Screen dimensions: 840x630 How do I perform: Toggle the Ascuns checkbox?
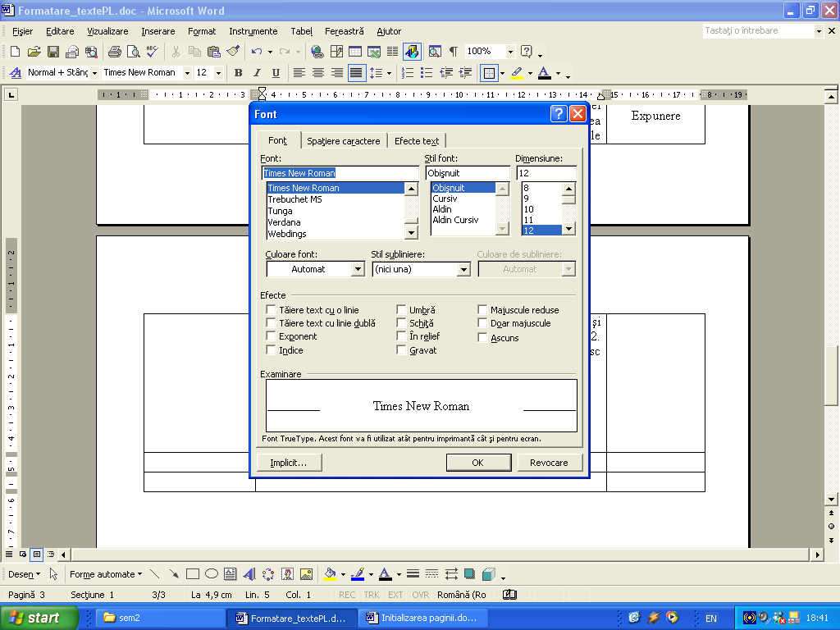[x=482, y=338]
